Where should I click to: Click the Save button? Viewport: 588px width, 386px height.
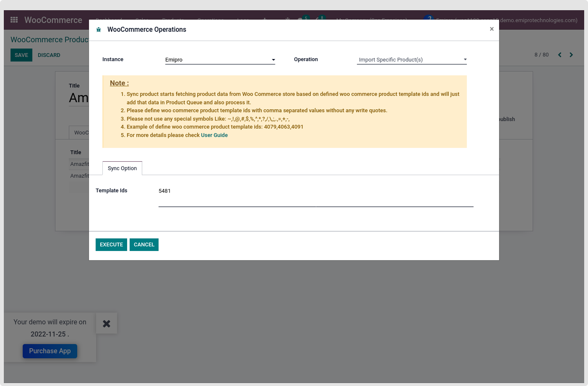coord(21,55)
